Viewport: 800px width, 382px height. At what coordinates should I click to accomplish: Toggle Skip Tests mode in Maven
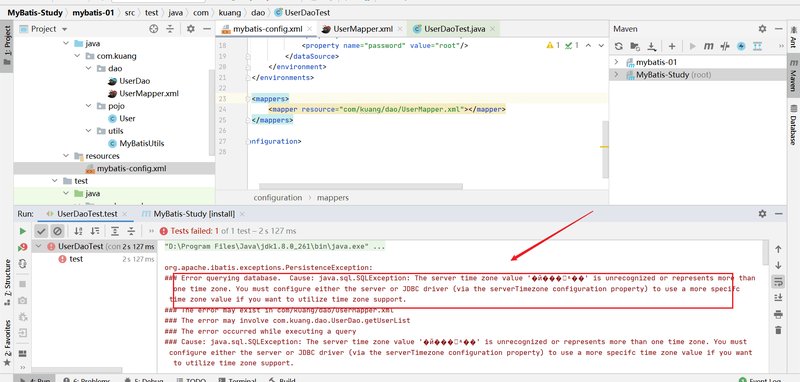pyautogui.click(x=741, y=46)
